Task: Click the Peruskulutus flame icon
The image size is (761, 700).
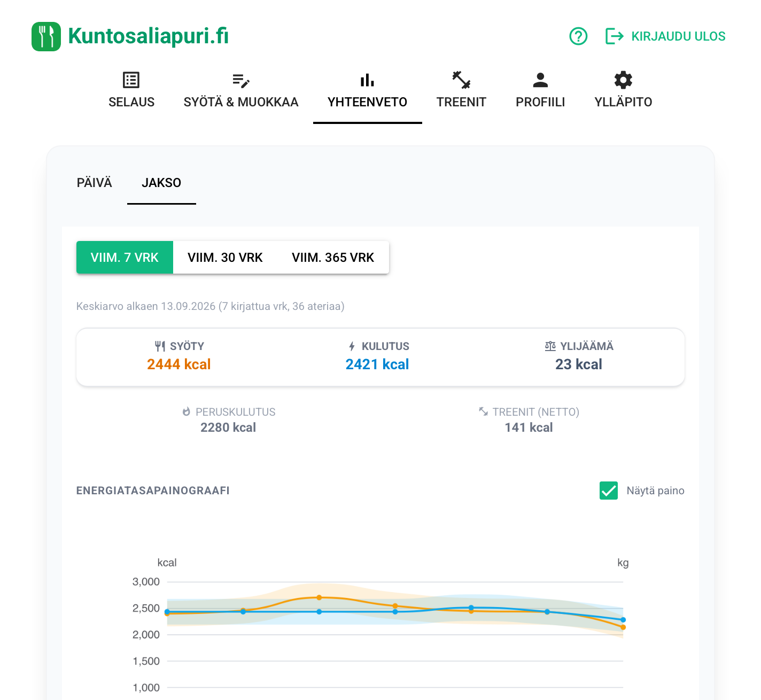Action: 187,412
